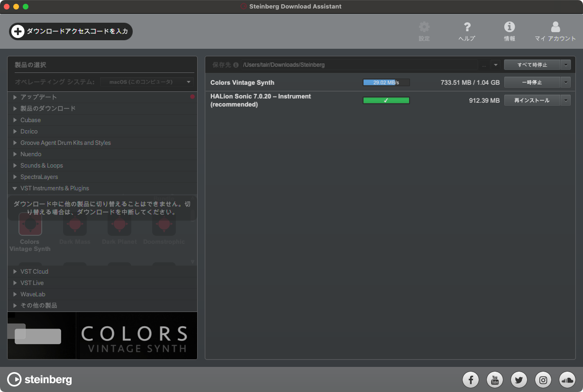The height and width of the screenshot is (392, 583).
Task: Open dropdown arrow beside 一時停止 button
Action: pyautogui.click(x=565, y=82)
